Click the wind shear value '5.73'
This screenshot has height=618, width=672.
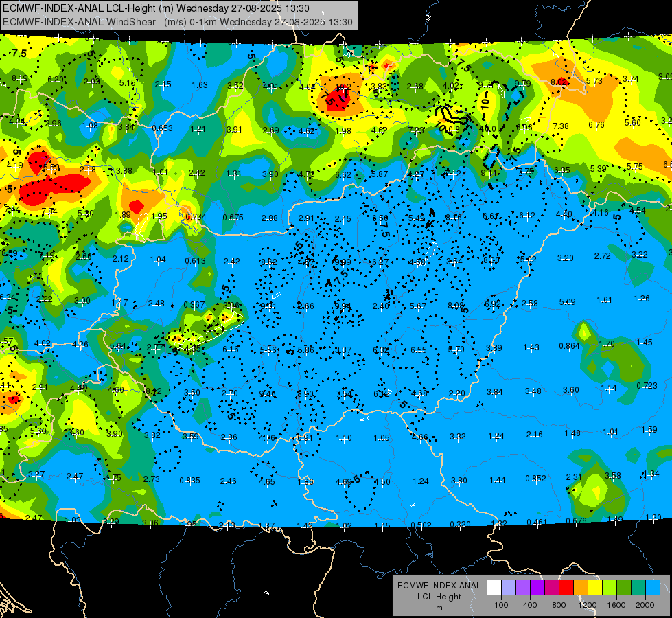[594, 80]
